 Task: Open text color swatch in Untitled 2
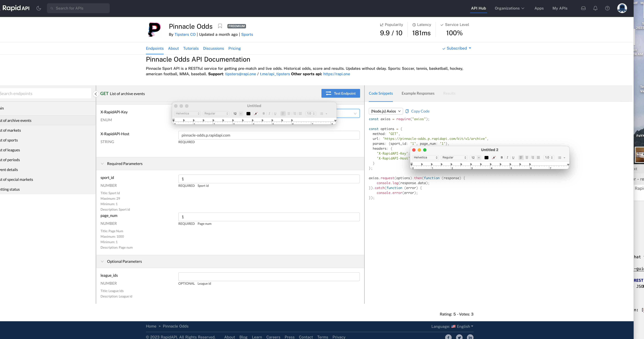point(486,158)
